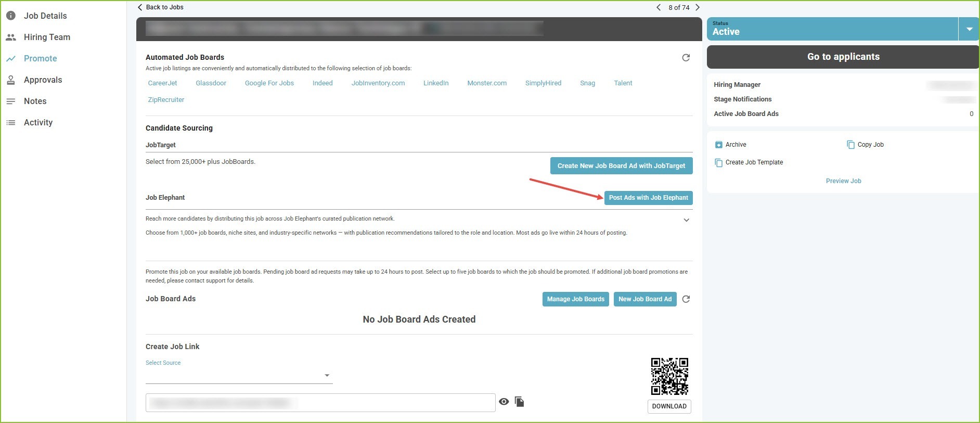
Task: Open JobInventory.com link
Action: click(x=378, y=83)
